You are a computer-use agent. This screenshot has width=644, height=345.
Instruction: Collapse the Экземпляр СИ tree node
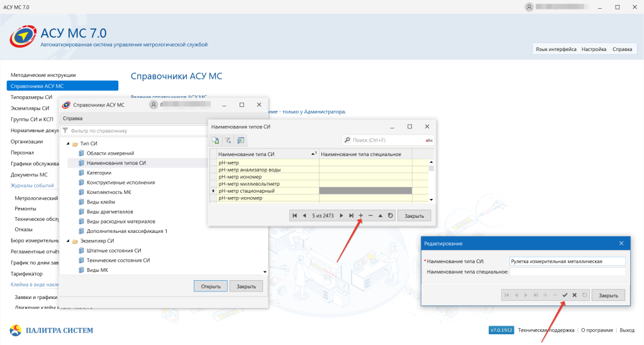pos(68,241)
